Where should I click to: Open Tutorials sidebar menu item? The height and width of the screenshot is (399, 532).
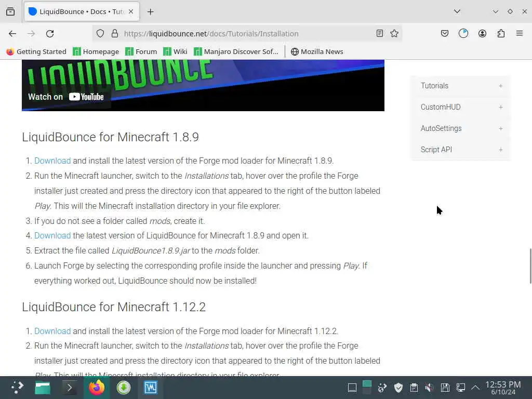(434, 86)
